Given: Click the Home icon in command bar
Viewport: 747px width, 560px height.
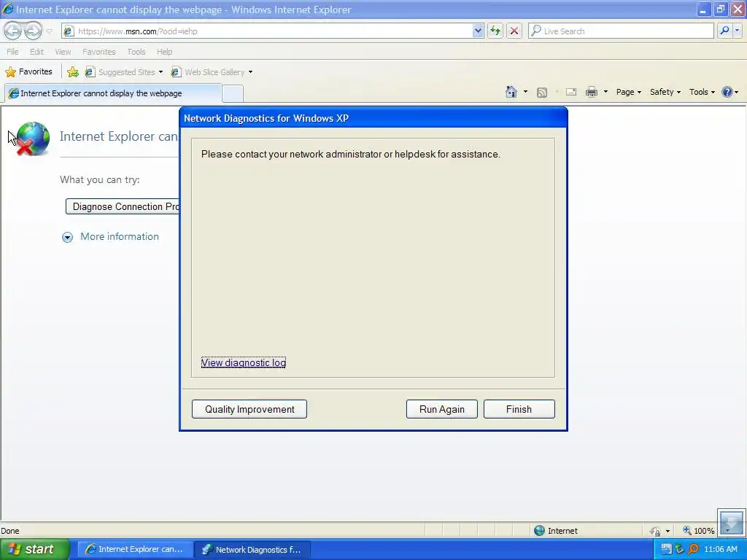Looking at the screenshot, I should click(x=511, y=92).
